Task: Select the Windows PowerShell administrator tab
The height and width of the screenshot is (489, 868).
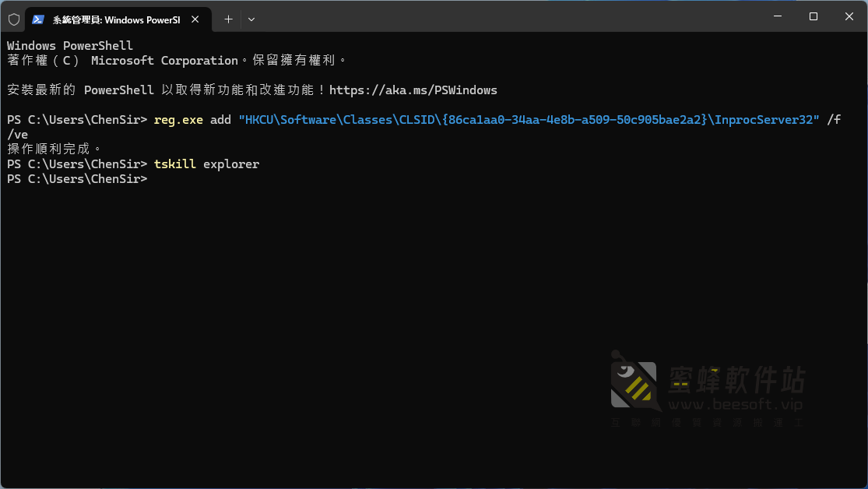Action: [118, 19]
